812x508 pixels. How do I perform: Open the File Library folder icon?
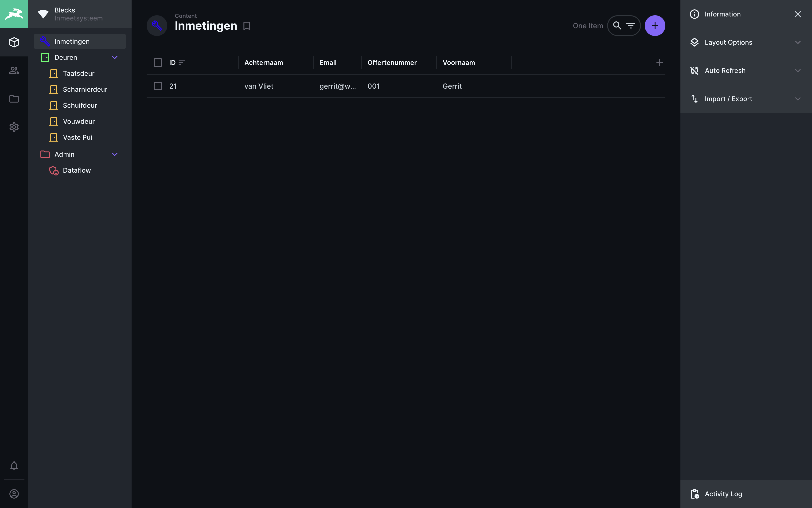click(14, 99)
